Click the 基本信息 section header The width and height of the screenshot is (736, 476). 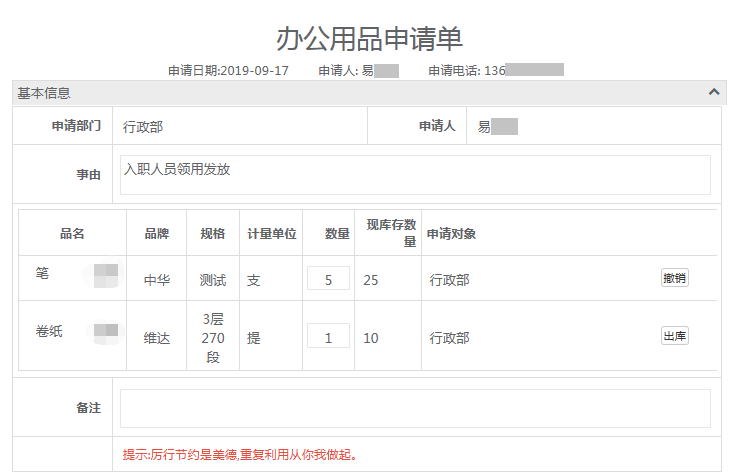tap(44, 93)
